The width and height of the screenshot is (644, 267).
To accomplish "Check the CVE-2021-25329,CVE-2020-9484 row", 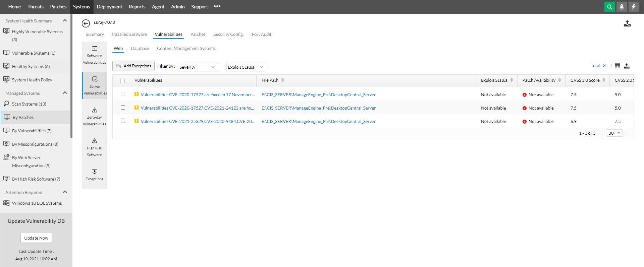I will point(123,121).
